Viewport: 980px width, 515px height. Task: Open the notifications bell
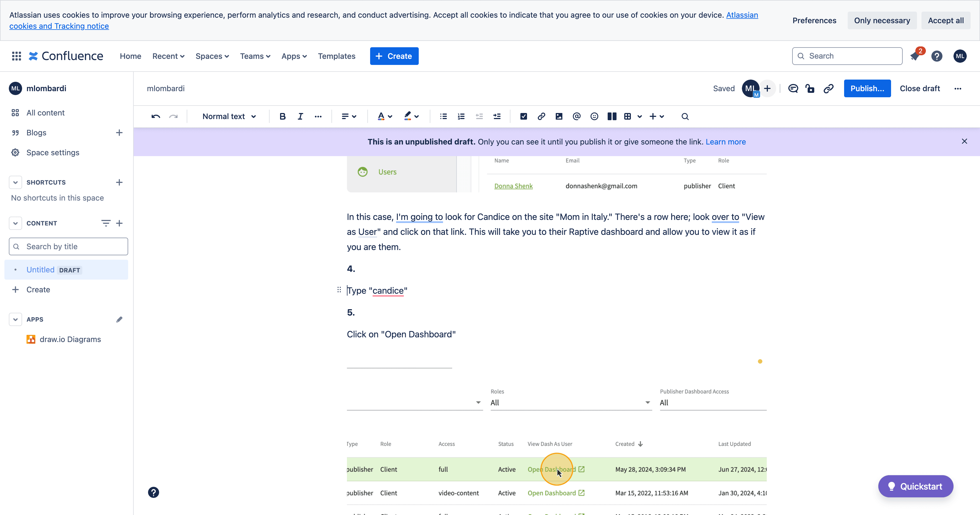click(x=915, y=56)
